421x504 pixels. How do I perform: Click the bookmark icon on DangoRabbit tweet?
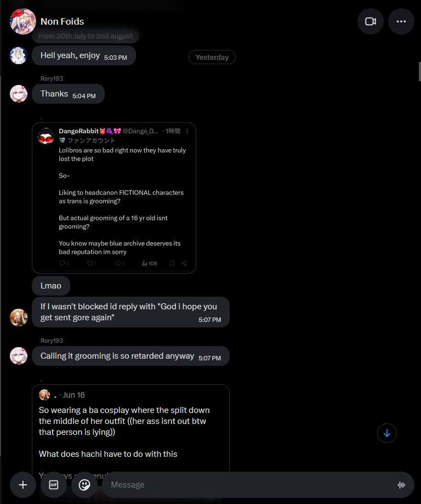tap(172, 263)
